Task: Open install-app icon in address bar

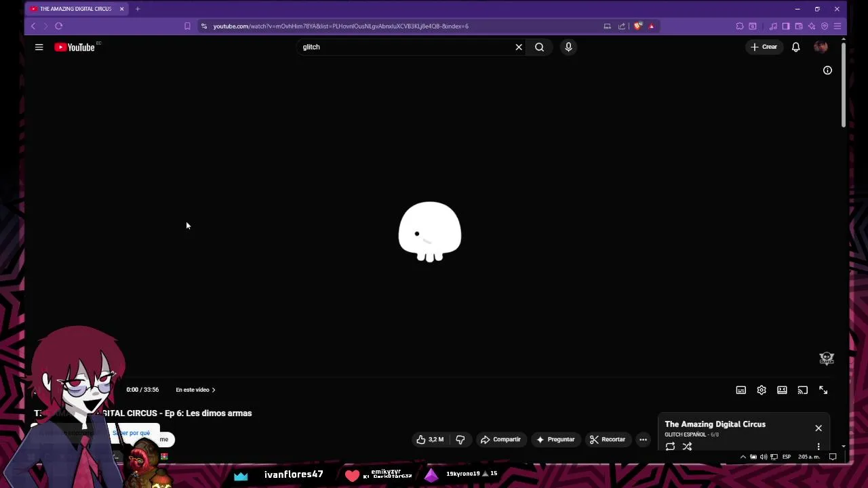Action: [x=607, y=26]
